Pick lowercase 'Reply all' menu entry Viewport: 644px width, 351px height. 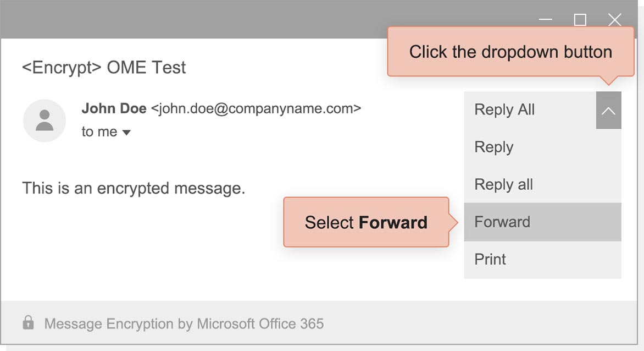point(503,185)
